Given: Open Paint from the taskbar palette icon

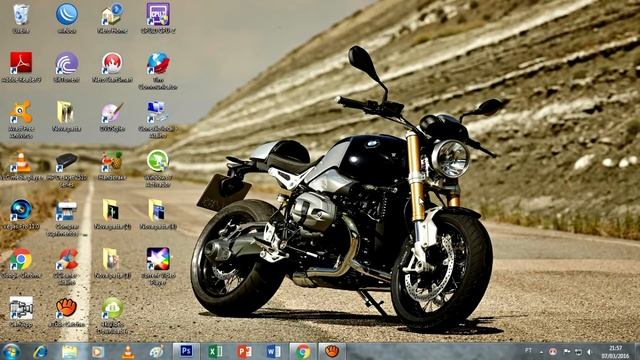Looking at the screenshot, I should (x=157, y=351).
